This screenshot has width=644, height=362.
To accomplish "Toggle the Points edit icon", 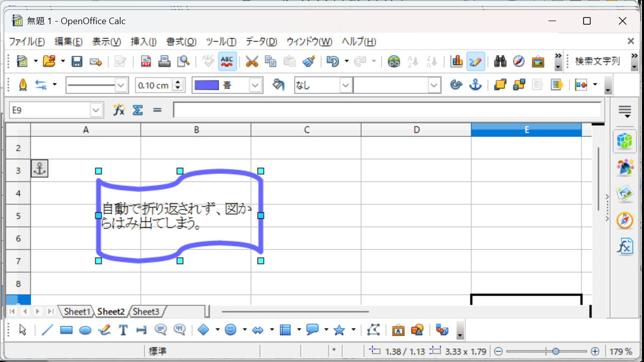I will [373, 330].
